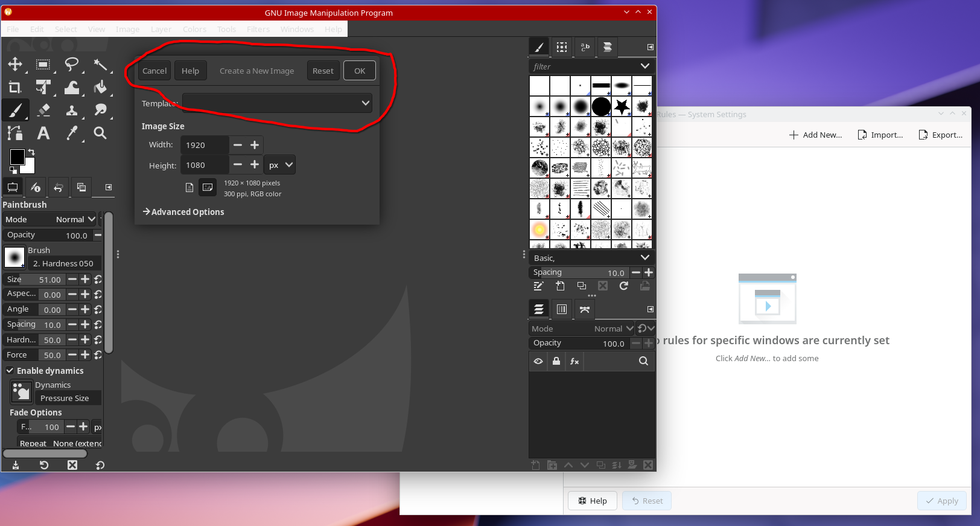Switch to the Fonts tab

(585, 47)
